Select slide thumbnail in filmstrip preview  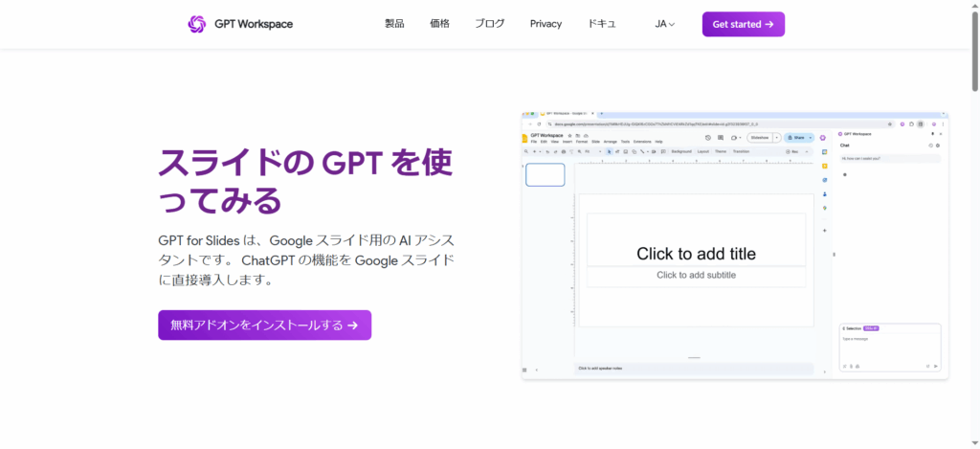point(545,174)
